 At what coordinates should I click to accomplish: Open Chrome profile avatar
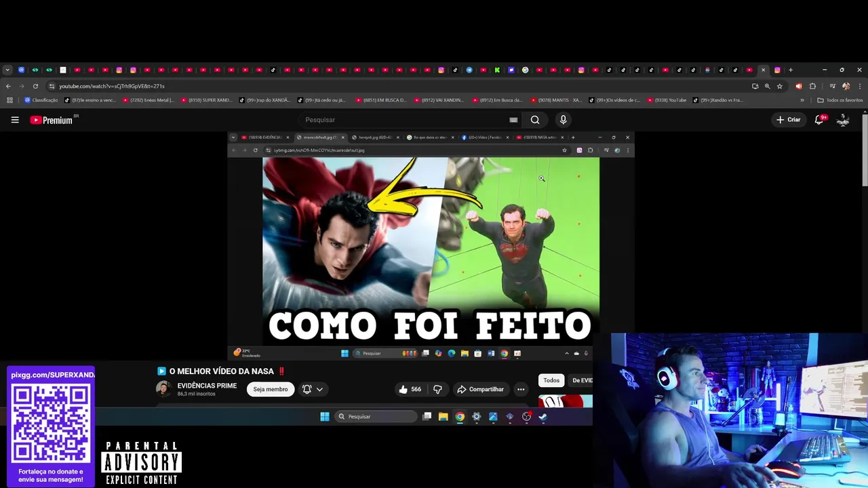click(x=846, y=86)
